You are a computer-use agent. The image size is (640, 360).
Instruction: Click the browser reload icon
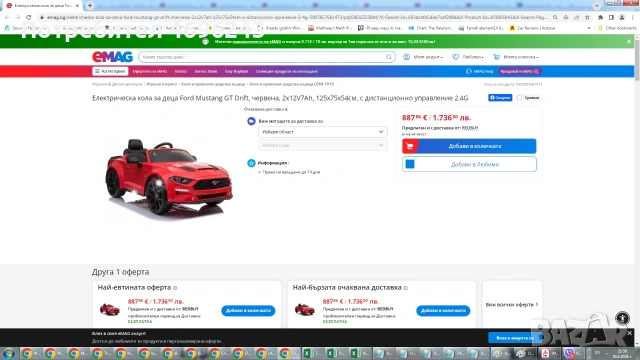29,18
